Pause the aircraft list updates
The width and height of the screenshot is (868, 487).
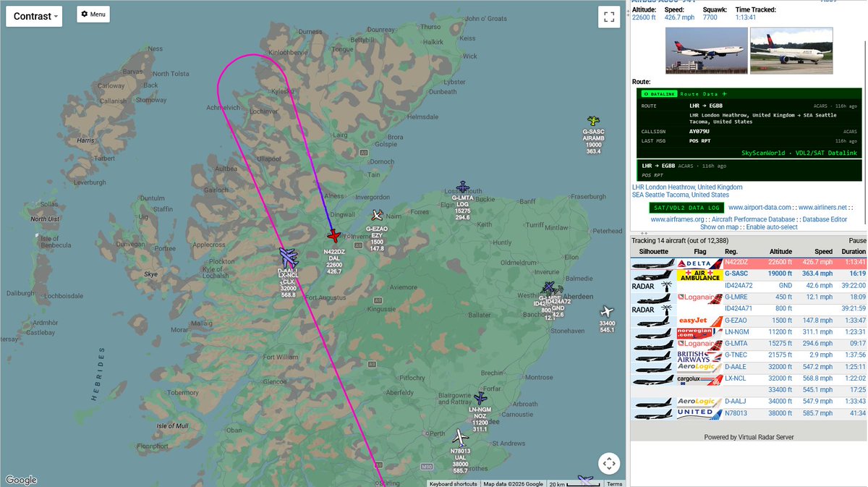[x=857, y=240]
